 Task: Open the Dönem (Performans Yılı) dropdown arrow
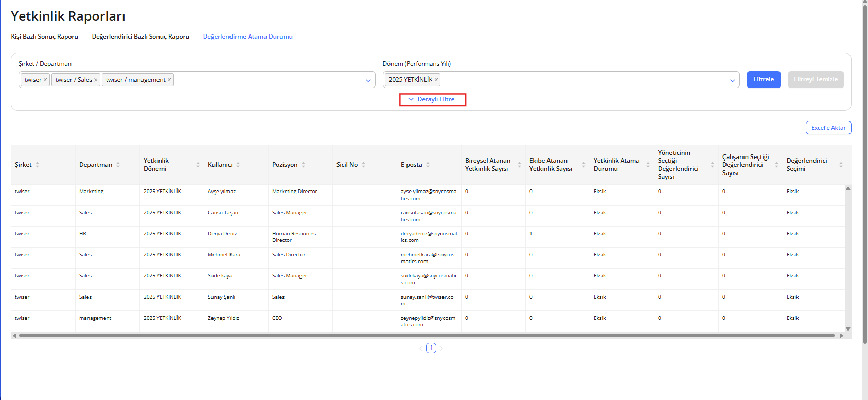pyautogui.click(x=732, y=80)
